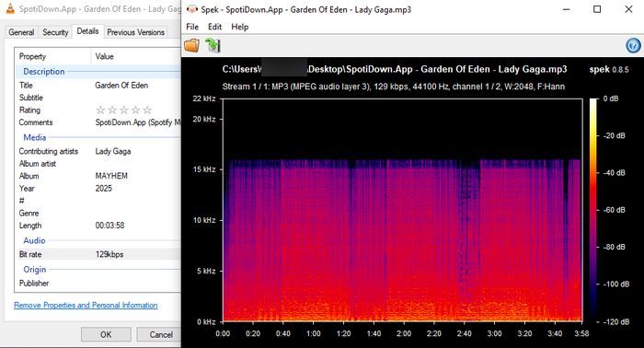Click the Genre property row
This screenshot has height=348, width=644.
click(98, 214)
